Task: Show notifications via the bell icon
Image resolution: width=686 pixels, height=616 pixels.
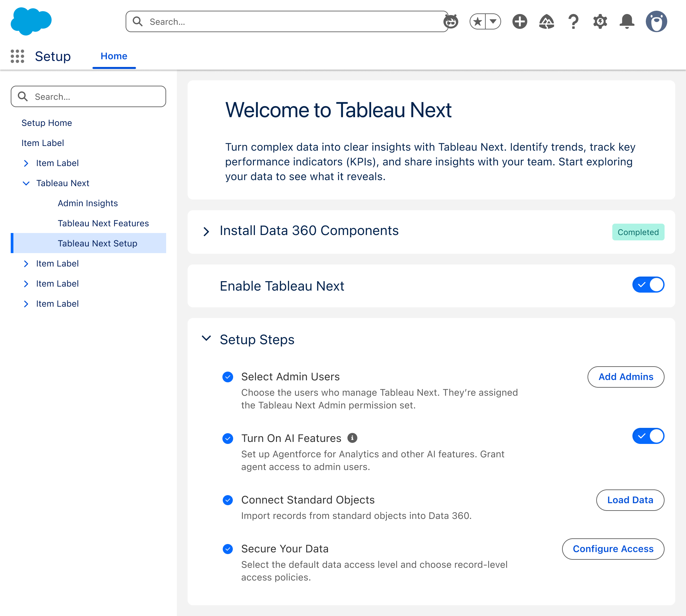Action: tap(627, 22)
